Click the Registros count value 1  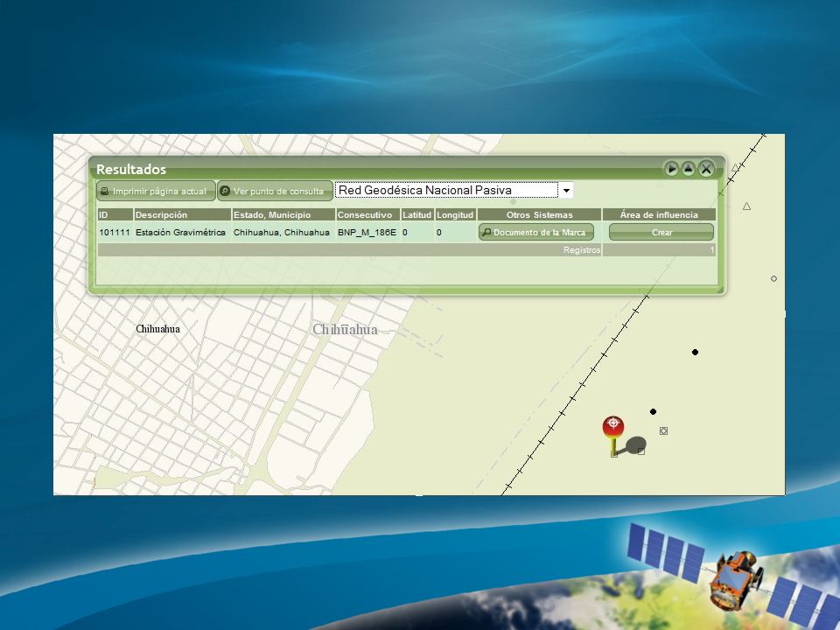[x=712, y=250]
